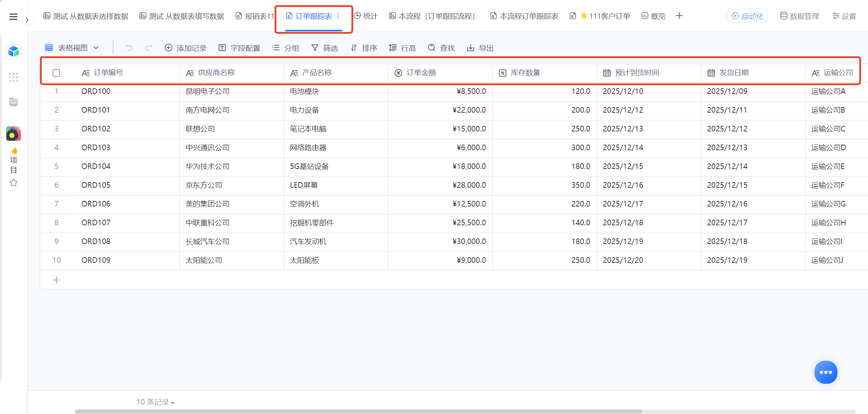Select cell 笔记本电脑
The height and width of the screenshot is (414, 868).
point(336,129)
